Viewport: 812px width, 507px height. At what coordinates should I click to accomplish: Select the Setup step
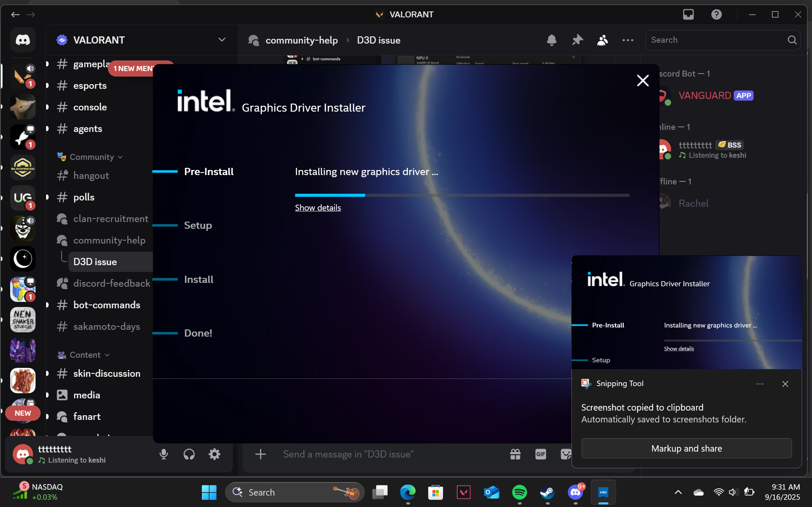198,225
